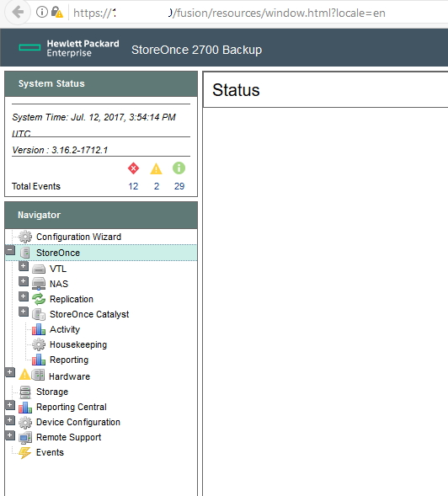The image size is (448, 496).
Task: Collapse the StoreOnce tree node
Action: [10, 251]
